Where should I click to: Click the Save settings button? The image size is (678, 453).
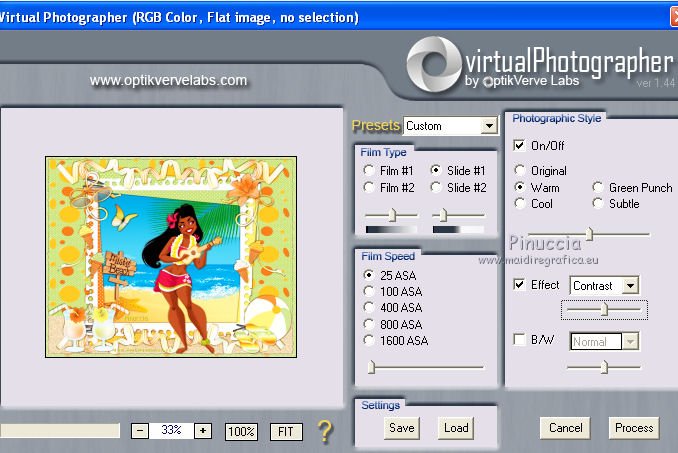[402, 428]
